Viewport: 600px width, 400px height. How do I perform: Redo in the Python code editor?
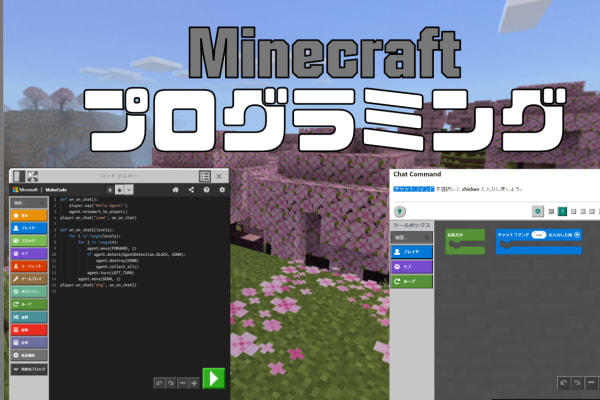click(171, 383)
